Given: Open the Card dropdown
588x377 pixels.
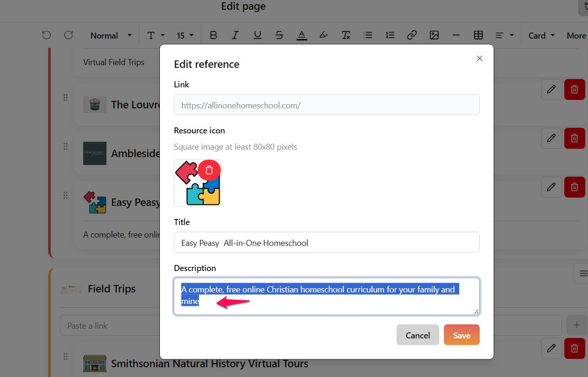Looking at the screenshot, I should (x=542, y=35).
